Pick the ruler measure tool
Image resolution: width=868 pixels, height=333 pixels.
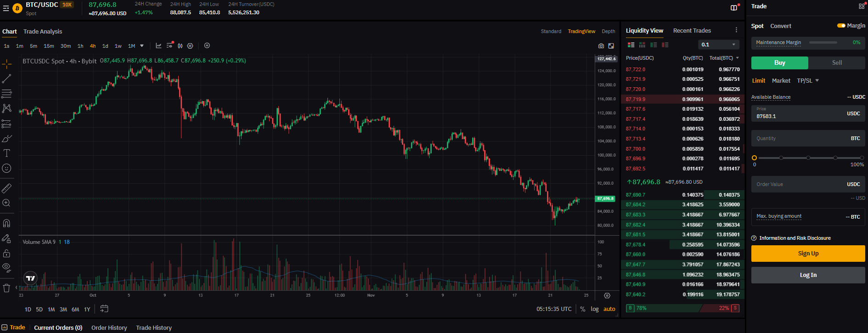coord(6,188)
